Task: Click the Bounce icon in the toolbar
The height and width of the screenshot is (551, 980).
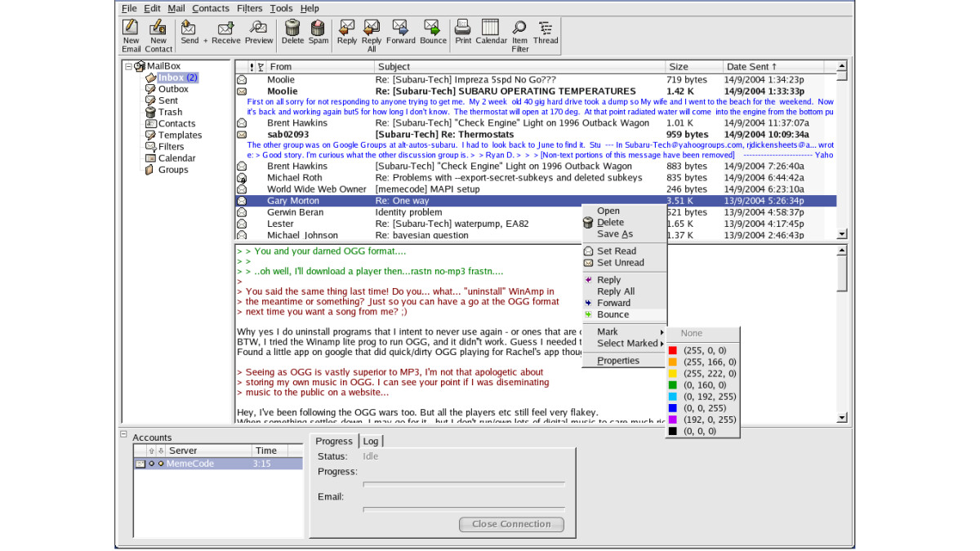Action: coord(433,32)
